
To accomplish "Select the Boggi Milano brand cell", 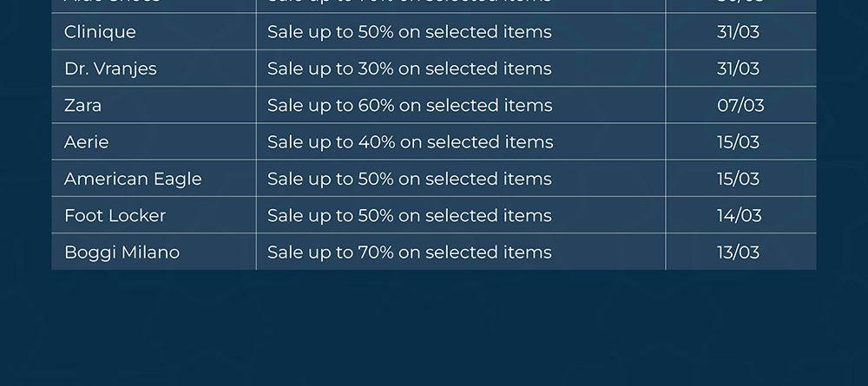I will pos(122,252).
